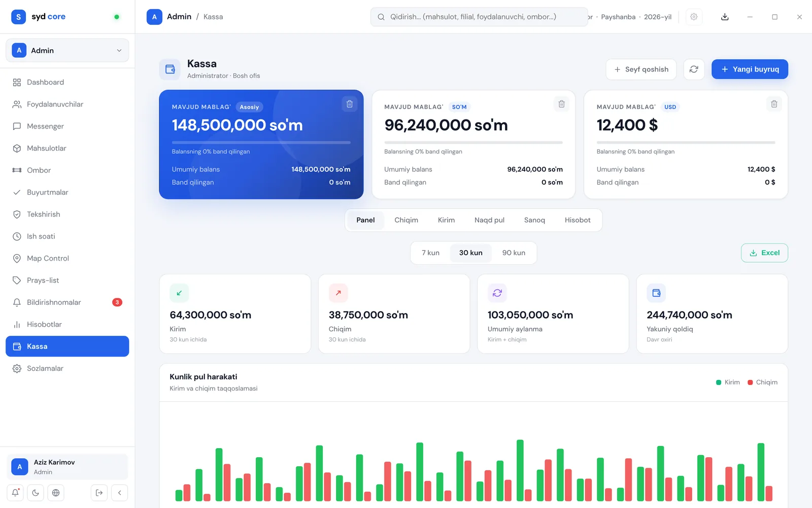
Task: Select the 7 kun period
Action: pos(431,253)
